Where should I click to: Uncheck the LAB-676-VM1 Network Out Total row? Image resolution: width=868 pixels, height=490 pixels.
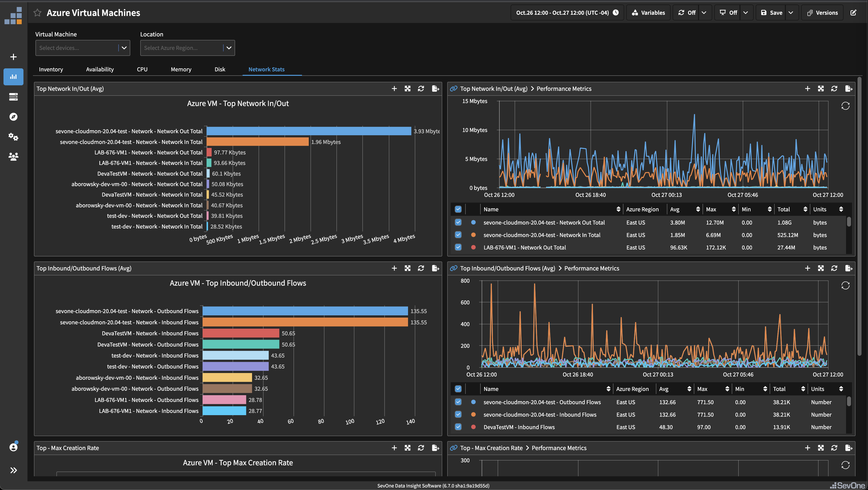tap(458, 247)
